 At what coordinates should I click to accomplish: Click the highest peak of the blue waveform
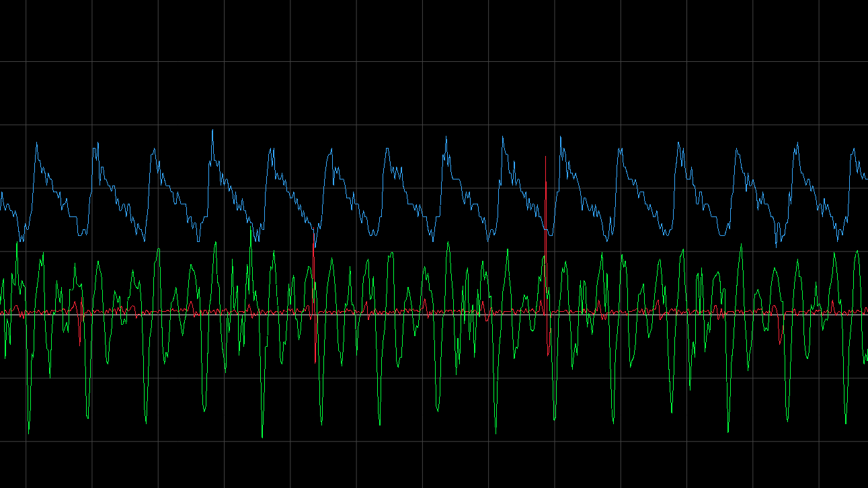click(x=212, y=130)
